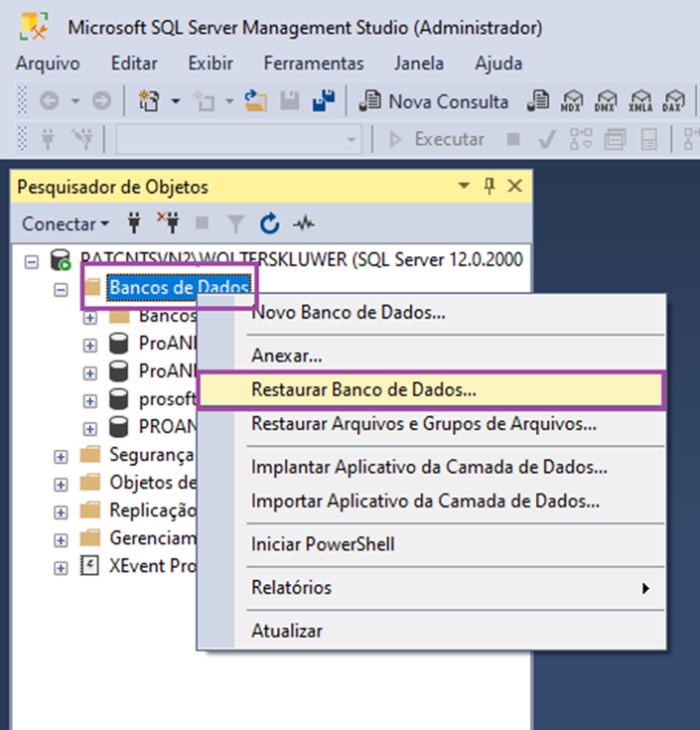Click the Activity Monitor pulse icon

[304, 223]
